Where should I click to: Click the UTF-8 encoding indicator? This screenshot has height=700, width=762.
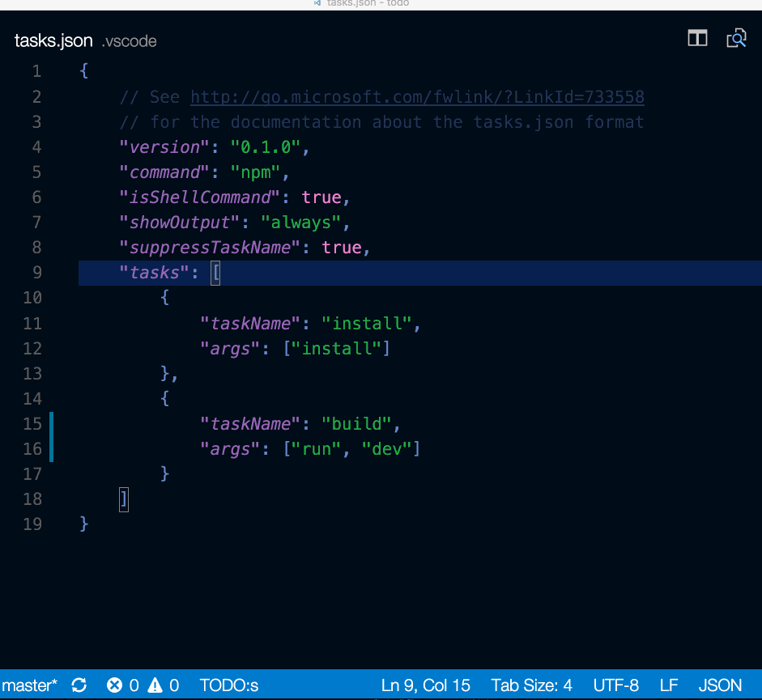pyautogui.click(x=615, y=685)
